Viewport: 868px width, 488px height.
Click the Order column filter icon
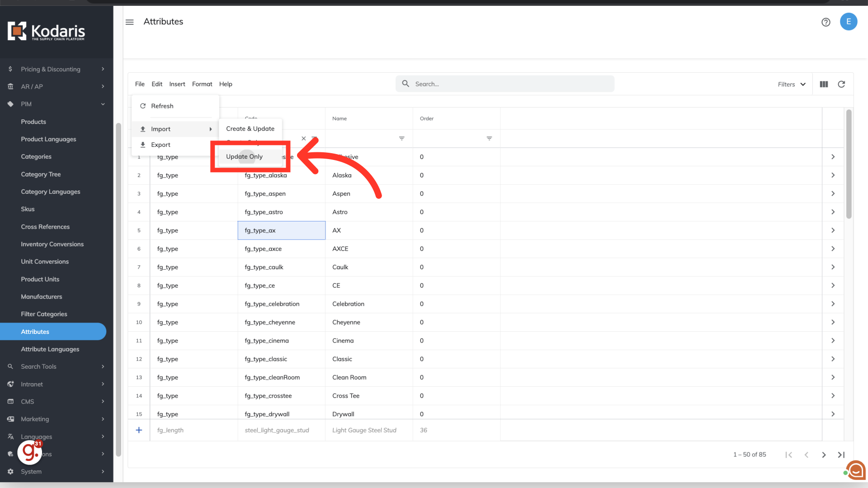click(x=489, y=138)
